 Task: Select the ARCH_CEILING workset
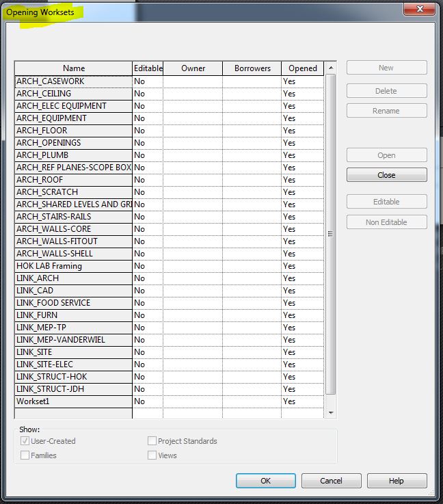(x=74, y=94)
